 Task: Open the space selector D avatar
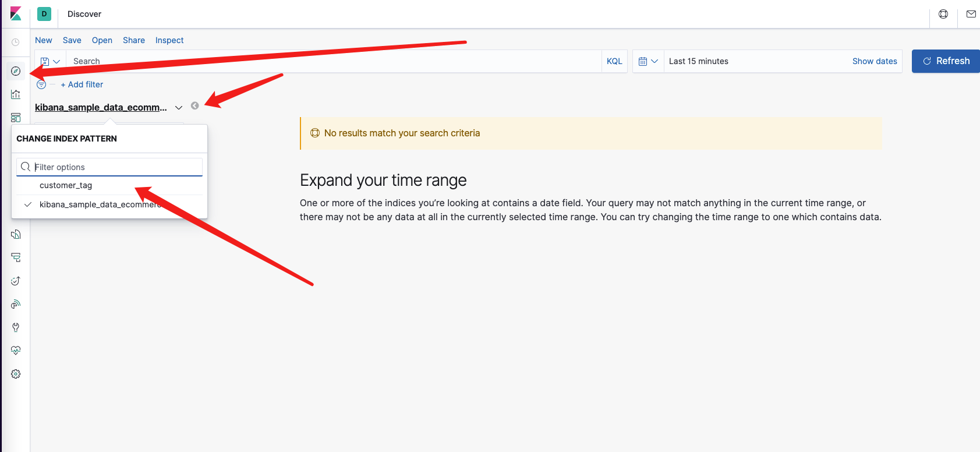click(x=44, y=14)
